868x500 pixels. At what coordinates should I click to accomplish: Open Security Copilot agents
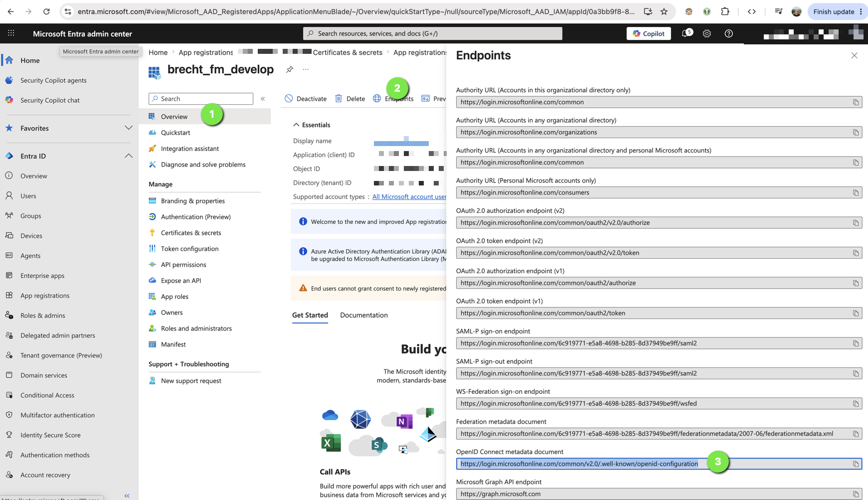(x=53, y=80)
